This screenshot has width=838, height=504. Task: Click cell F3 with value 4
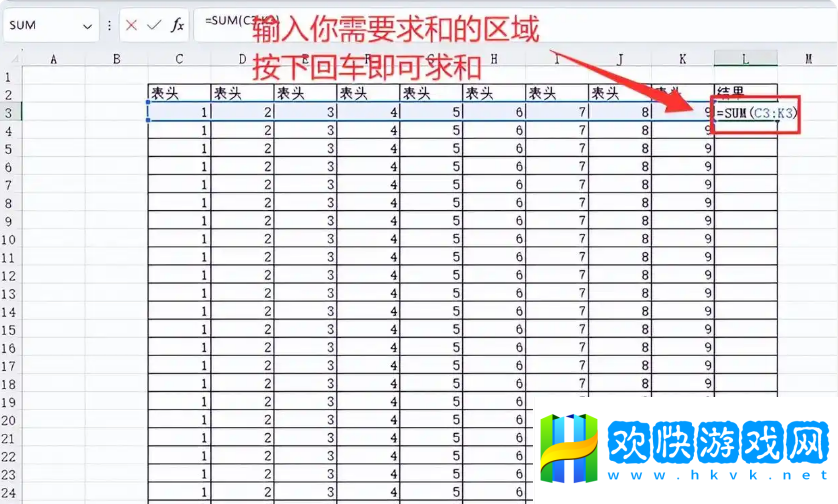click(x=368, y=112)
